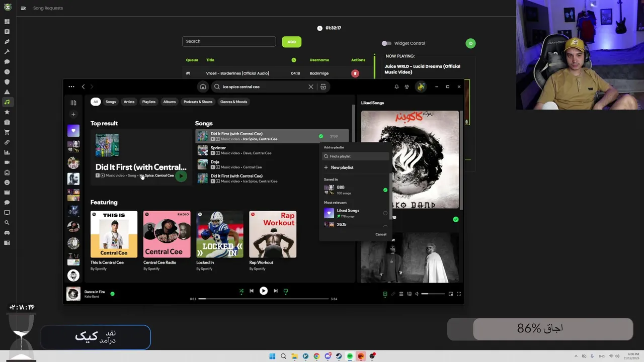Image resolution: width=644 pixels, height=362 pixels.
Task: Open Liked Songs heart in sidebar
Action: pyautogui.click(x=73, y=130)
